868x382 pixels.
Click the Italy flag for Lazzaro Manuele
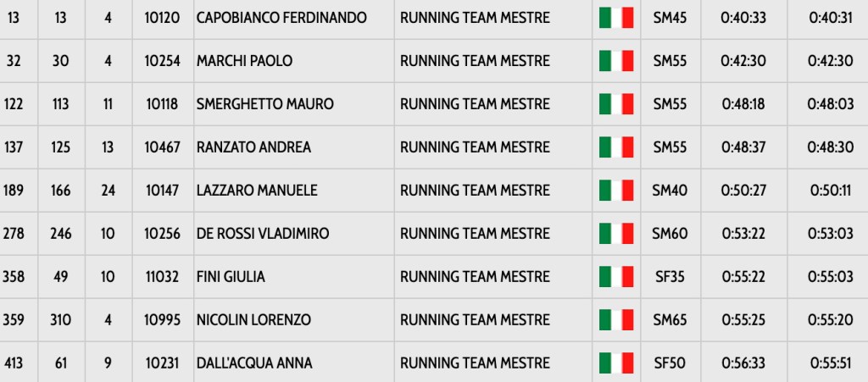pyautogui.click(x=616, y=191)
